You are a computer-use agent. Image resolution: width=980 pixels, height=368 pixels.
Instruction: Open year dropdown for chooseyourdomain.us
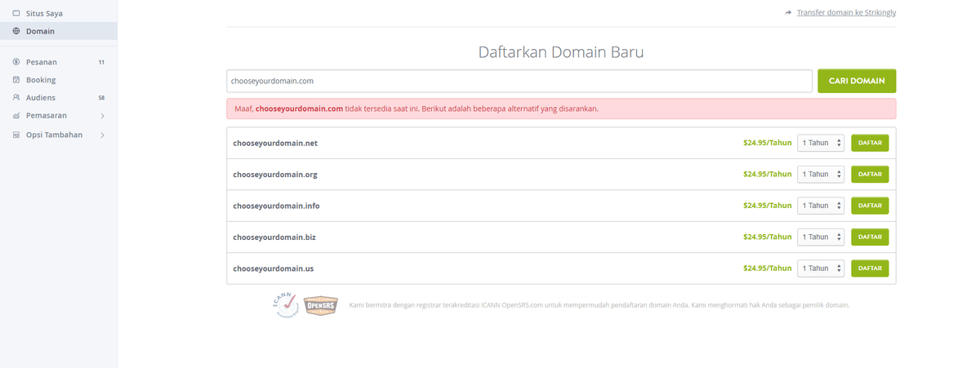[821, 268]
